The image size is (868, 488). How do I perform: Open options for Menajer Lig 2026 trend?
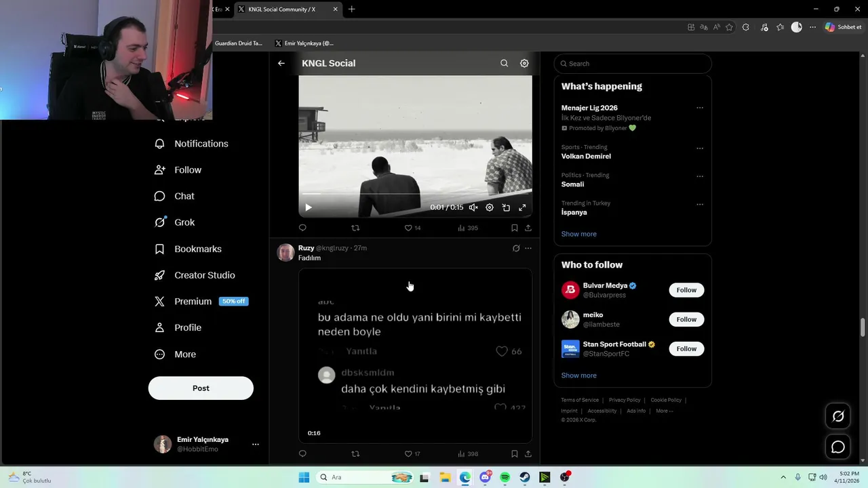click(x=700, y=108)
